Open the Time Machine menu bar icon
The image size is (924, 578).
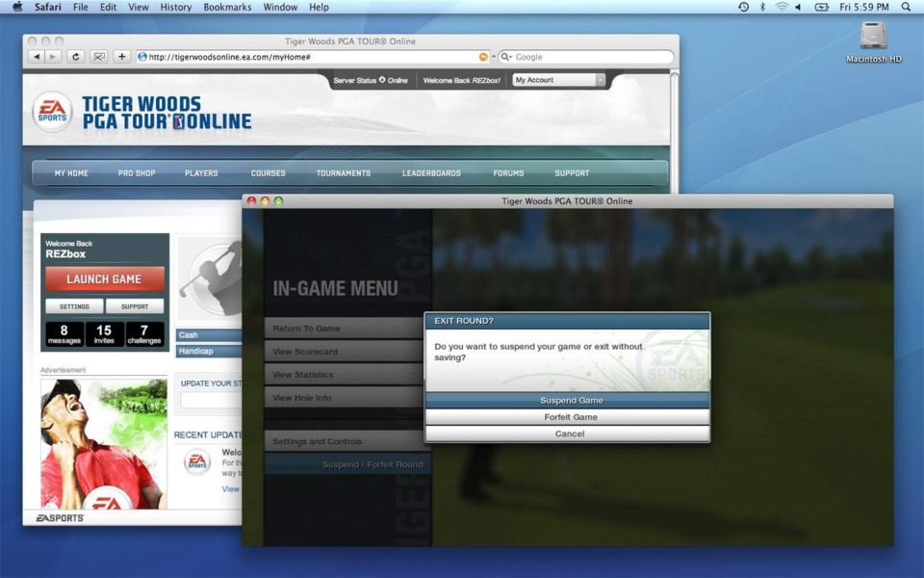pos(743,7)
